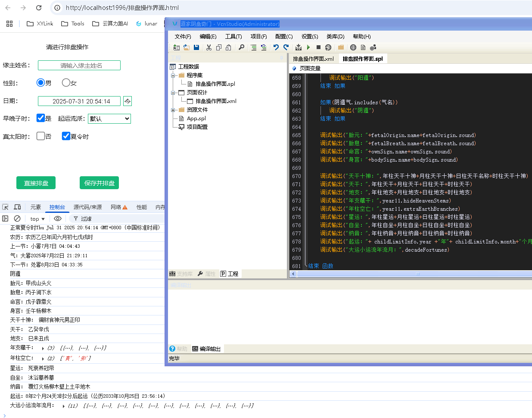
Task: Click the 保存并排盘 button
Action: click(100, 183)
